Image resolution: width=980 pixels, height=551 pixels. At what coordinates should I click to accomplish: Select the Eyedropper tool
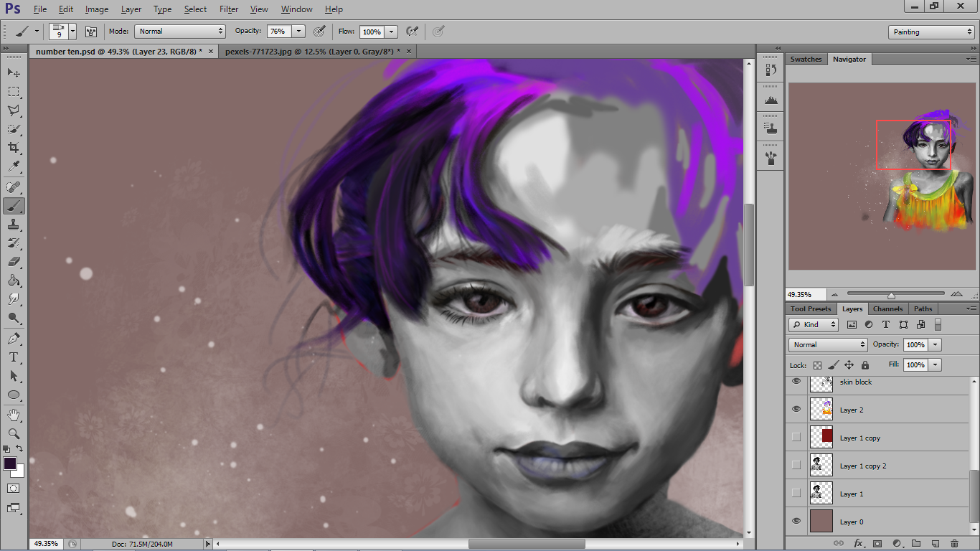14,166
